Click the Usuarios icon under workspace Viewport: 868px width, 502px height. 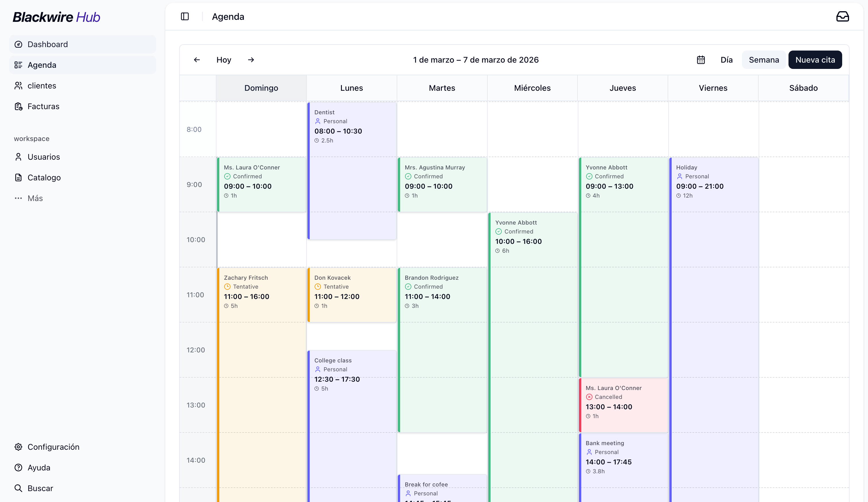(x=18, y=157)
